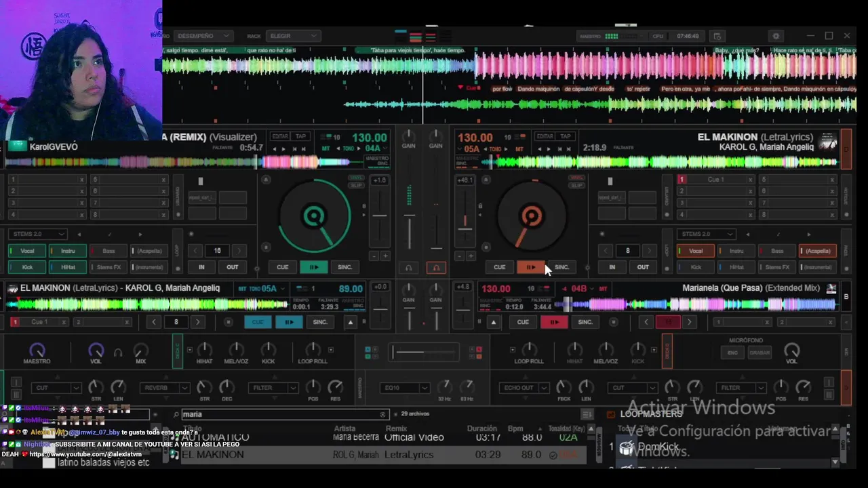This screenshot has height=488, width=868.
Task: Open the EQ10 master effect dropdown
Action: tap(404, 388)
